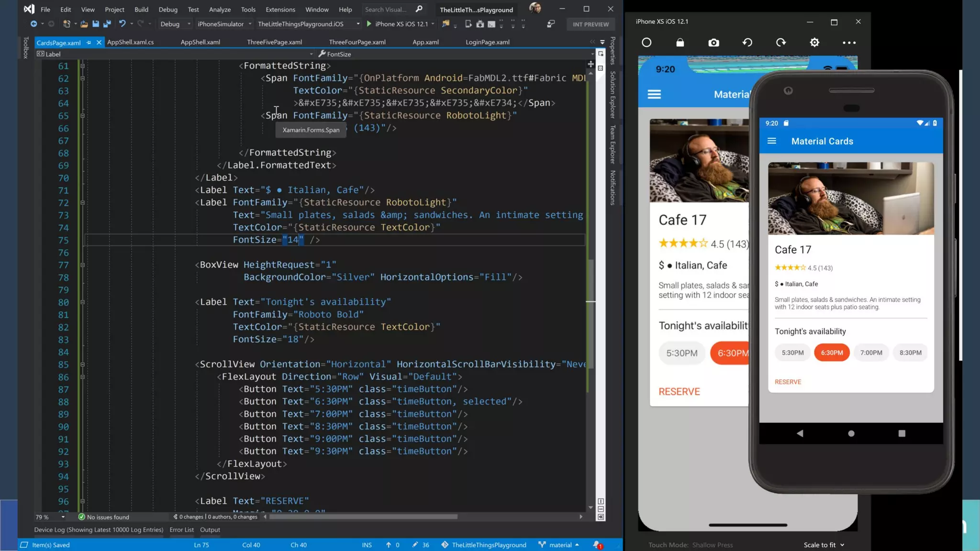This screenshot has width=980, height=551.
Task: Open simulator settings gear
Action: pyautogui.click(x=814, y=43)
